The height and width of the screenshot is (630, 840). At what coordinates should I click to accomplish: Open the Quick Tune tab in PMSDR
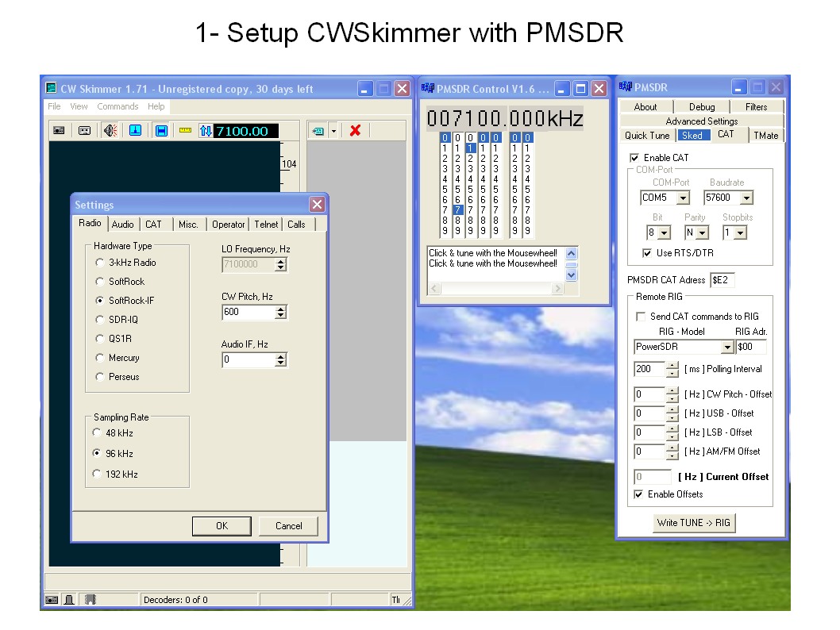[647, 136]
